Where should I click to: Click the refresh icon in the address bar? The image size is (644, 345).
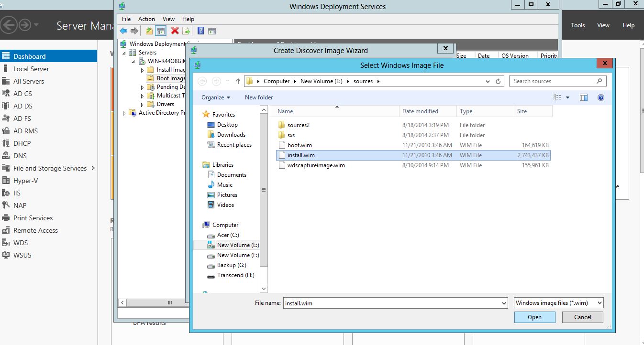(498, 81)
